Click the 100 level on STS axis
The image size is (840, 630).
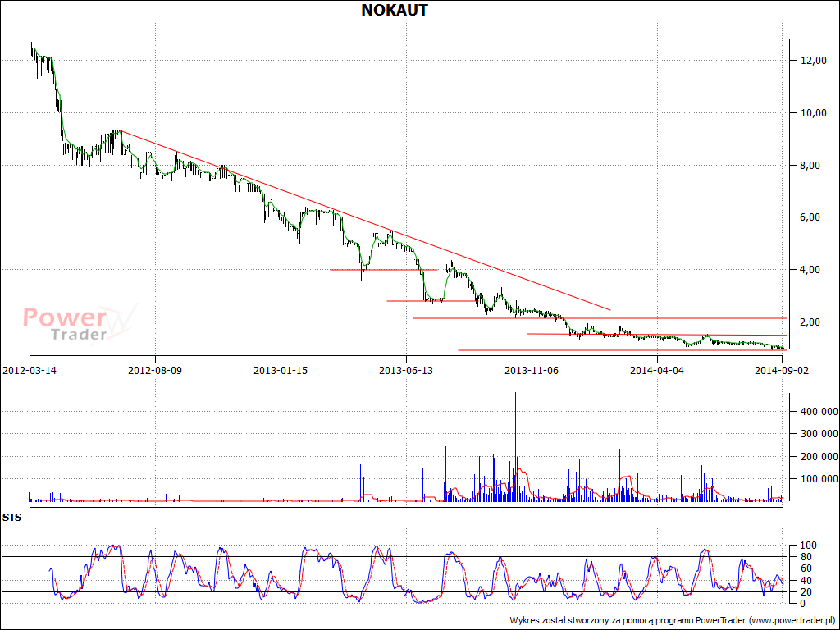pos(808,546)
